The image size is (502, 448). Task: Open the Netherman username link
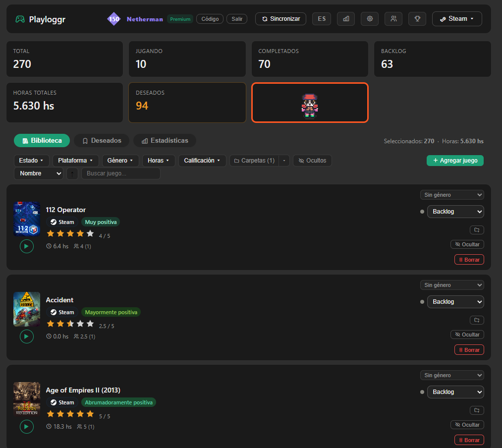tap(145, 19)
